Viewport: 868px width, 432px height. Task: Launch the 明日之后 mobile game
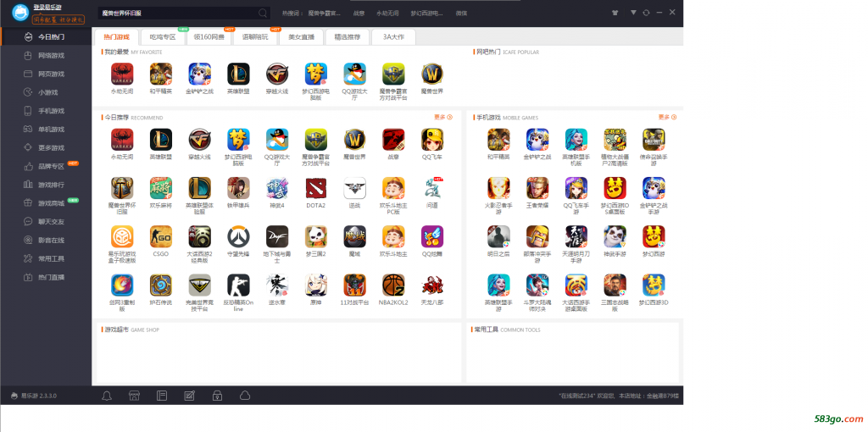pyautogui.click(x=498, y=236)
